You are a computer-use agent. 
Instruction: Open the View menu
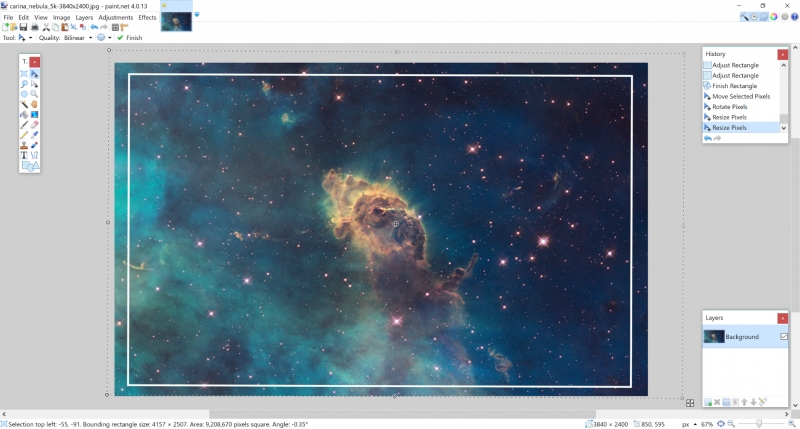(41, 17)
